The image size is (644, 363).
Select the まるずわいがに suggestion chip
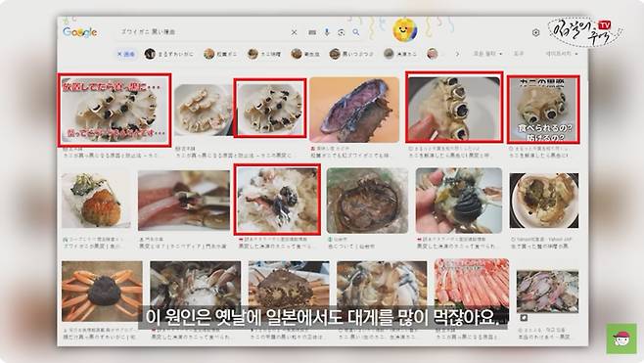click(x=168, y=54)
